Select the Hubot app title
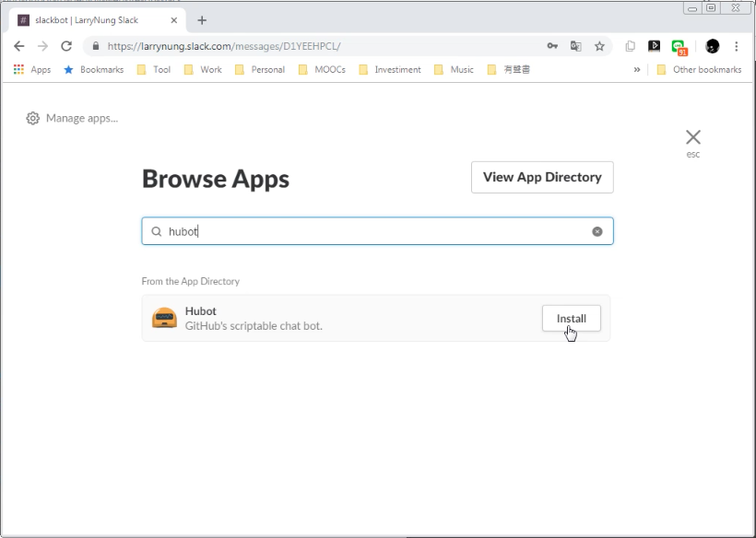 click(201, 311)
